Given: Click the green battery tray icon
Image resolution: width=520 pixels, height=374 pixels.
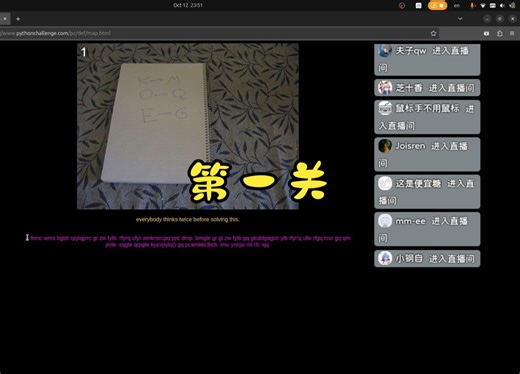Looking at the screenshot, I should click(512, 5).
